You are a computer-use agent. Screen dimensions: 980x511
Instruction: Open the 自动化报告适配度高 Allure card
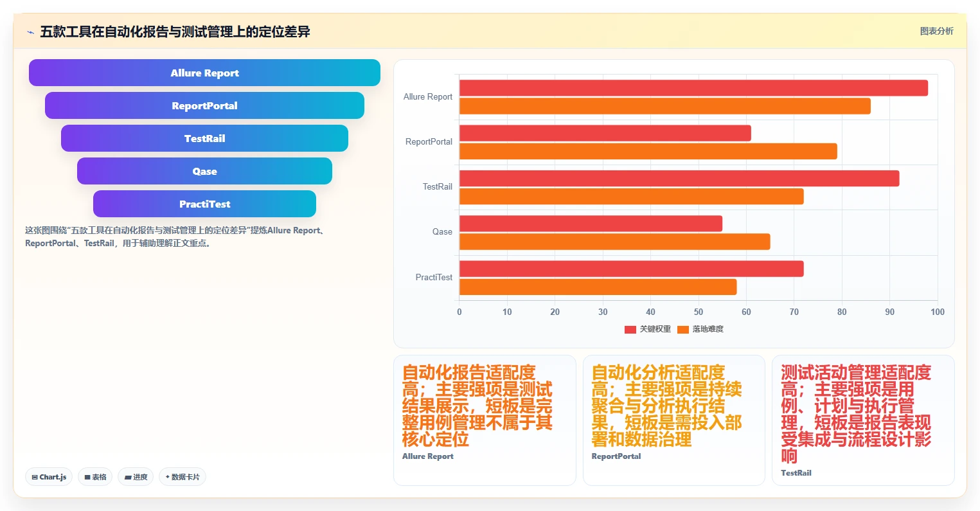485,420
